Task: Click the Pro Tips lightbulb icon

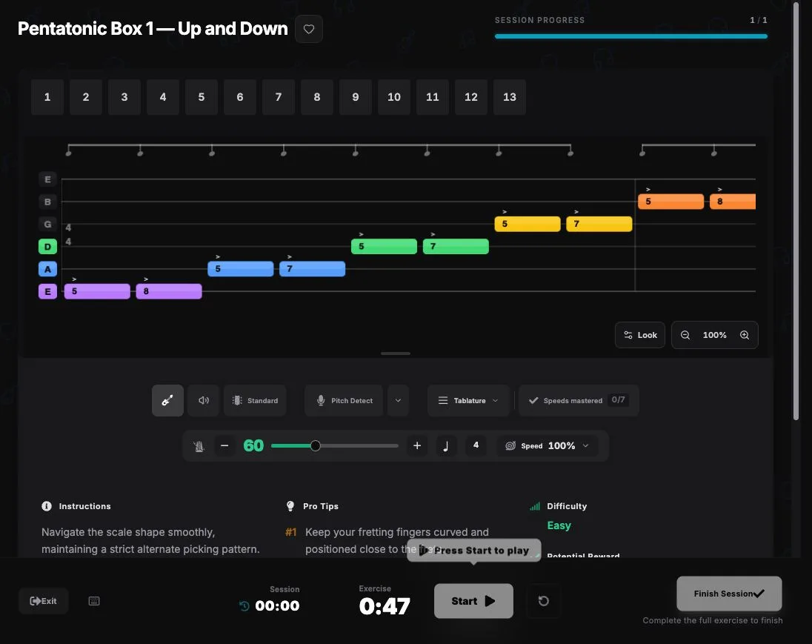Action: tap(290, 506)
